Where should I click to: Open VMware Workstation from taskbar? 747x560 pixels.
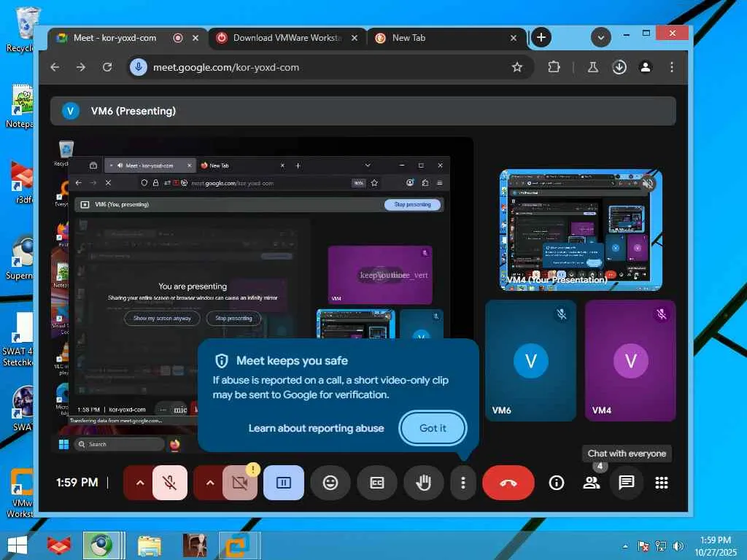coord(239,545)
